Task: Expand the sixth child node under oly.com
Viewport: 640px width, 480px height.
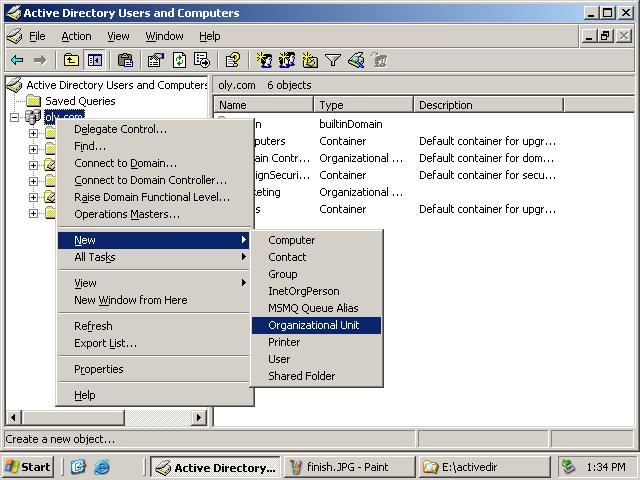Action: tap(33, 213)
